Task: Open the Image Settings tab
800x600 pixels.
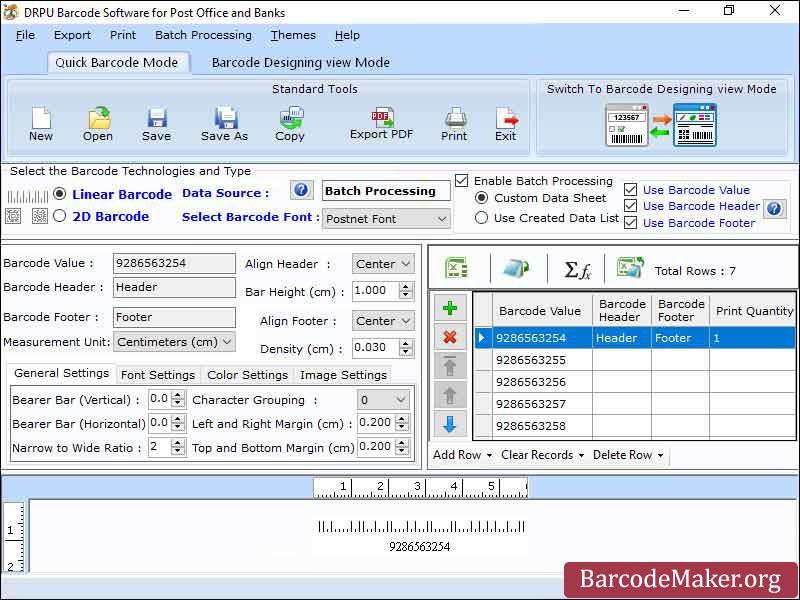Action: [343, 375]
